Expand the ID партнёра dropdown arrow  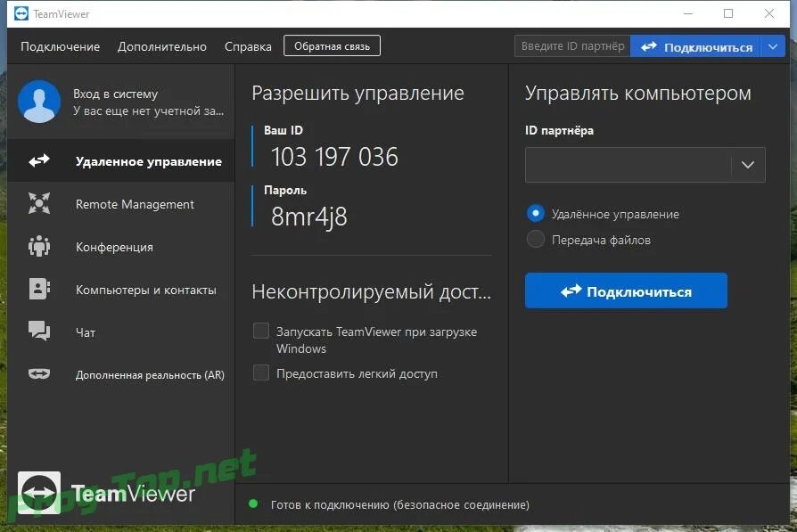pos(748,165)
